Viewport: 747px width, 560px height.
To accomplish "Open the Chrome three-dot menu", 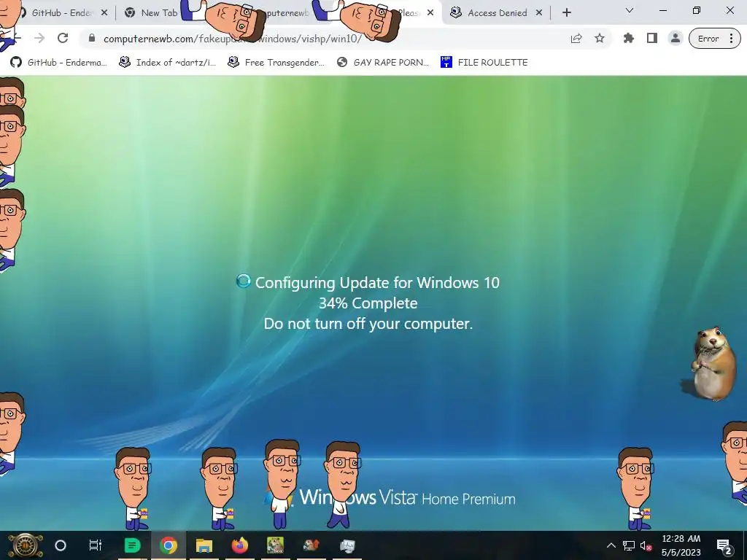I will [731, 39].
